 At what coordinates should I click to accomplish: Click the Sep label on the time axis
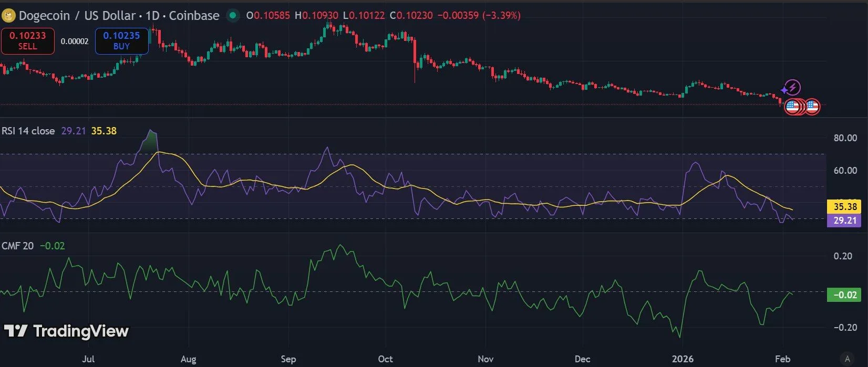[x=288, y=359]
